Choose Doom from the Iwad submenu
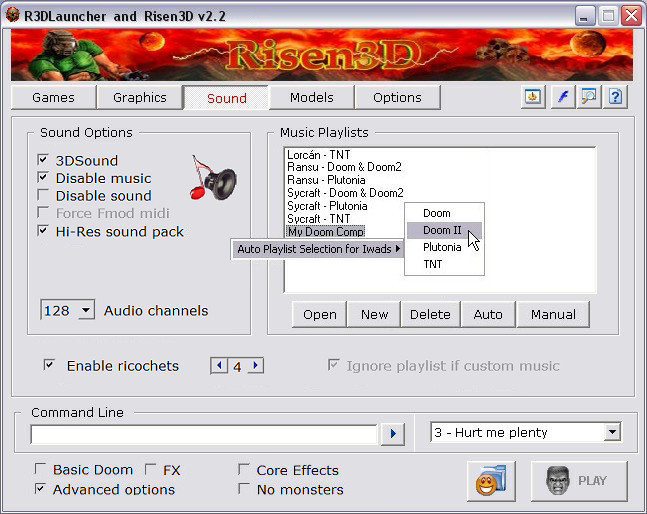647x514 pixels. pyautogui.click(x=444, y=213)
